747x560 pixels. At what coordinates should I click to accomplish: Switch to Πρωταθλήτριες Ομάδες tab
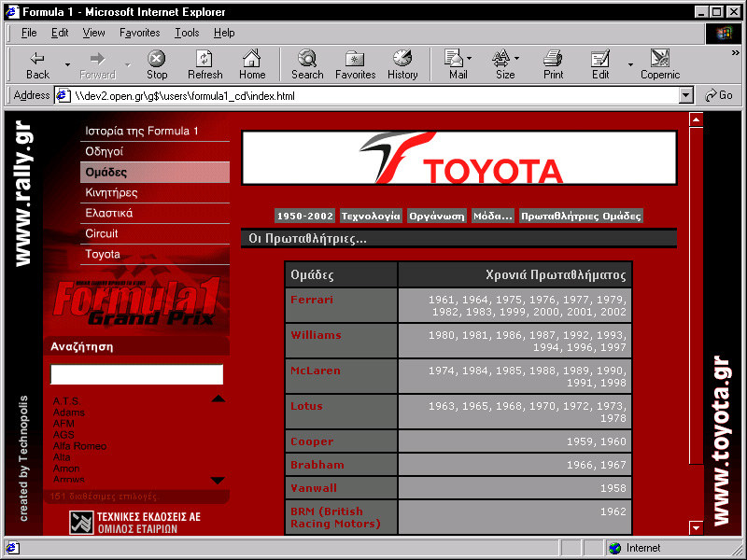(581, 216)
